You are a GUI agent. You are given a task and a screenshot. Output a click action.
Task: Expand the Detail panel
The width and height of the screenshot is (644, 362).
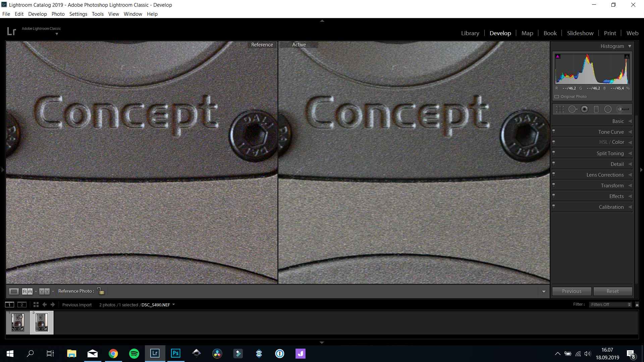[x=630, y=164]
